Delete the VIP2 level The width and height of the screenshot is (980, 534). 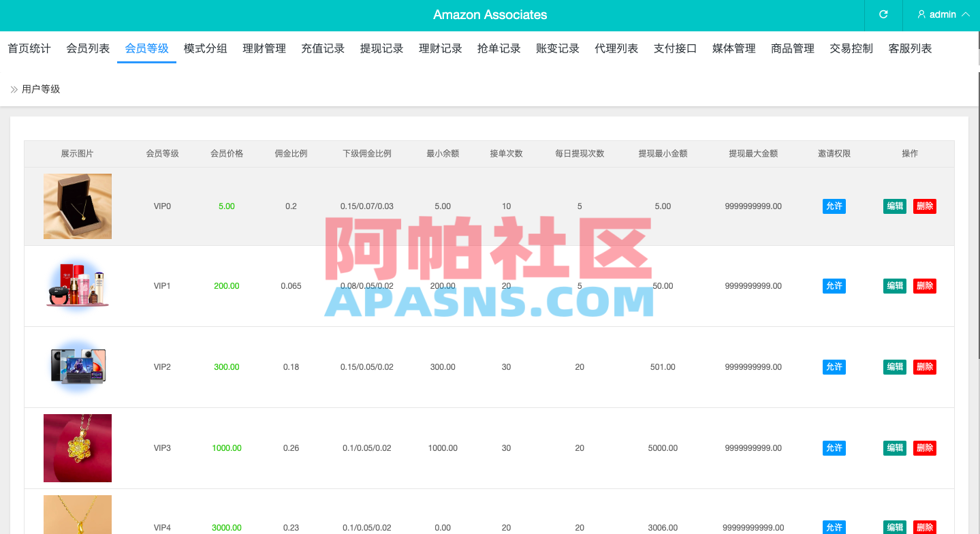point(925,367)
